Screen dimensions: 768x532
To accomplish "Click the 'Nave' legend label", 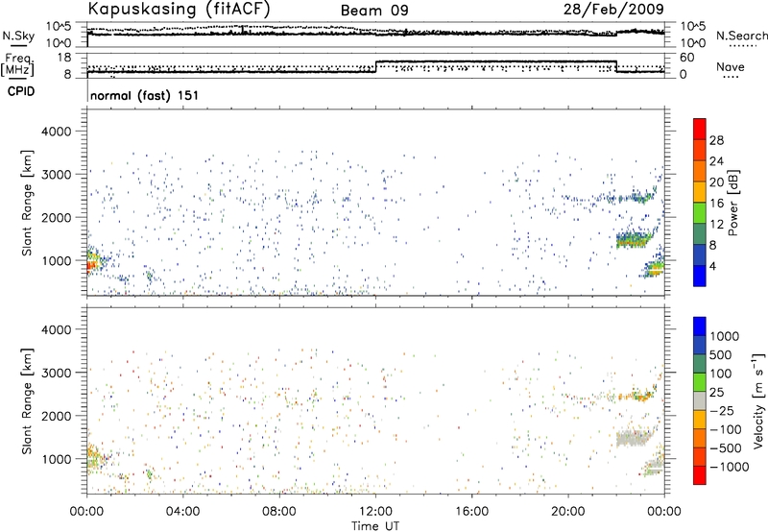I will pos(731,66).
